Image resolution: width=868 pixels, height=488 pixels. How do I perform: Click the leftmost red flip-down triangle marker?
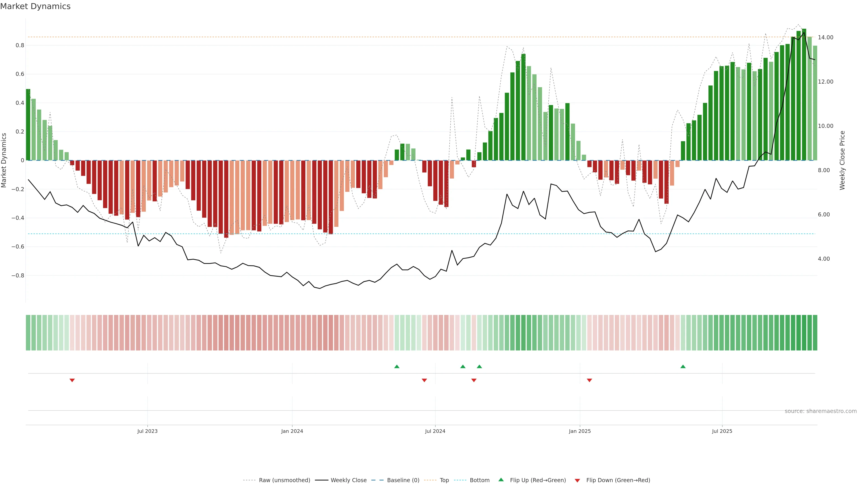(72, 380)
